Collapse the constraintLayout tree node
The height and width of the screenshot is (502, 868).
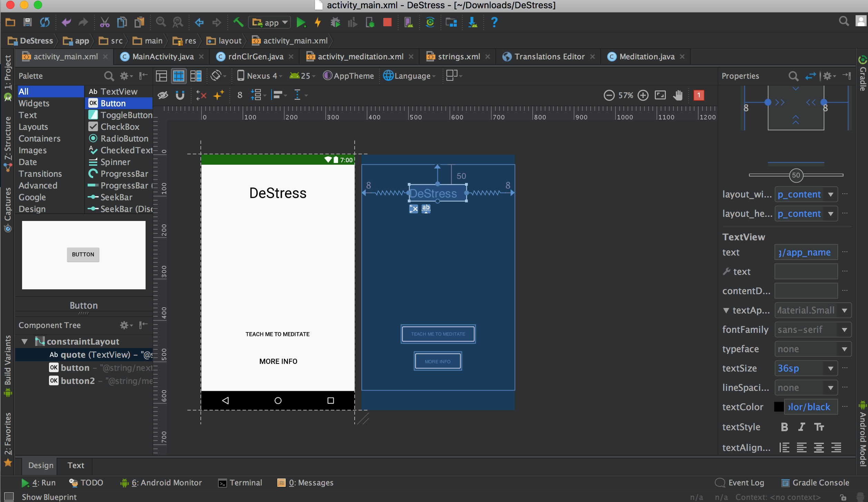click(24, 341)
